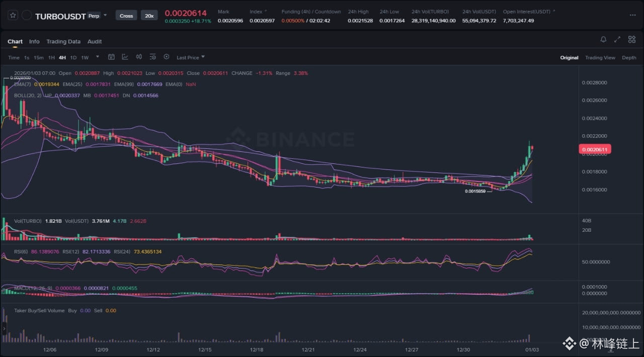Click the Mark price label

[x=223, y=12]
